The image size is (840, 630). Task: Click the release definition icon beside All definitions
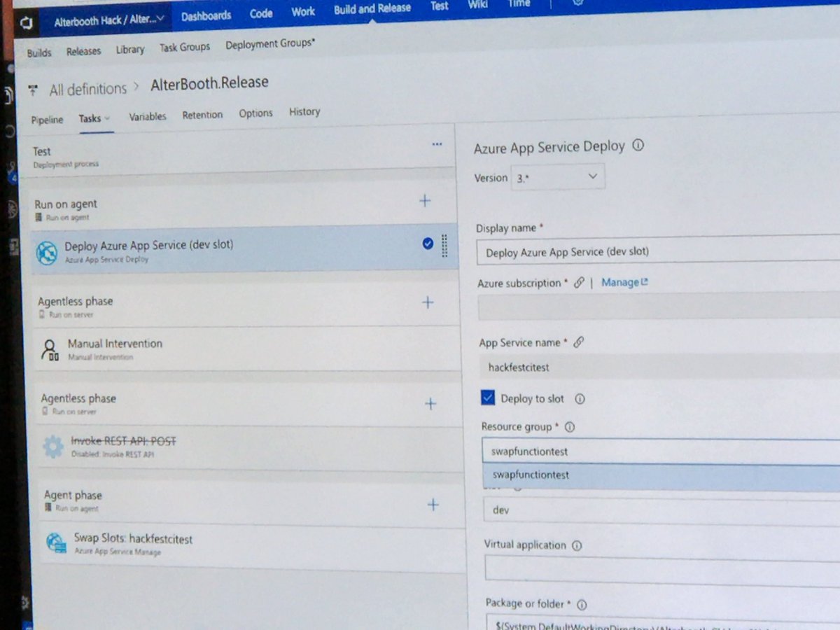coord(32,90)
